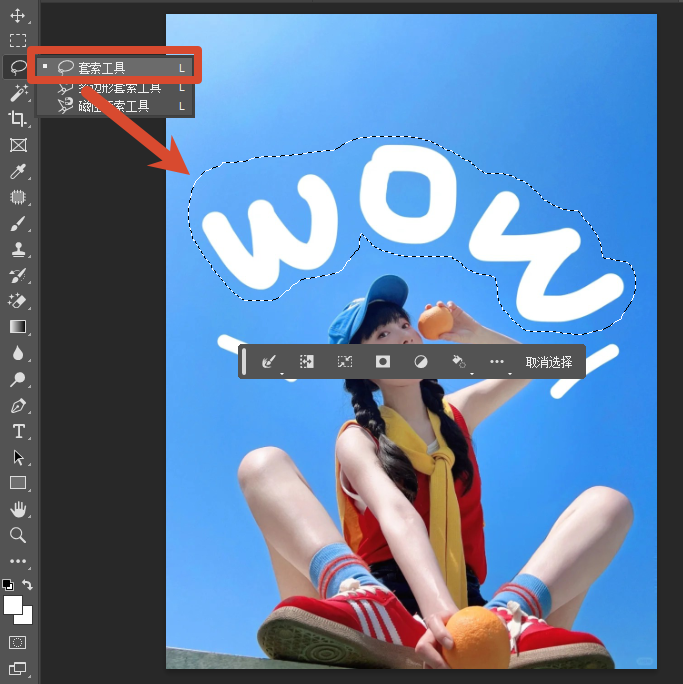This screenshot has height=684, width=683.
Task: Select the Clone Stamp tool
Action: [17, 250]
